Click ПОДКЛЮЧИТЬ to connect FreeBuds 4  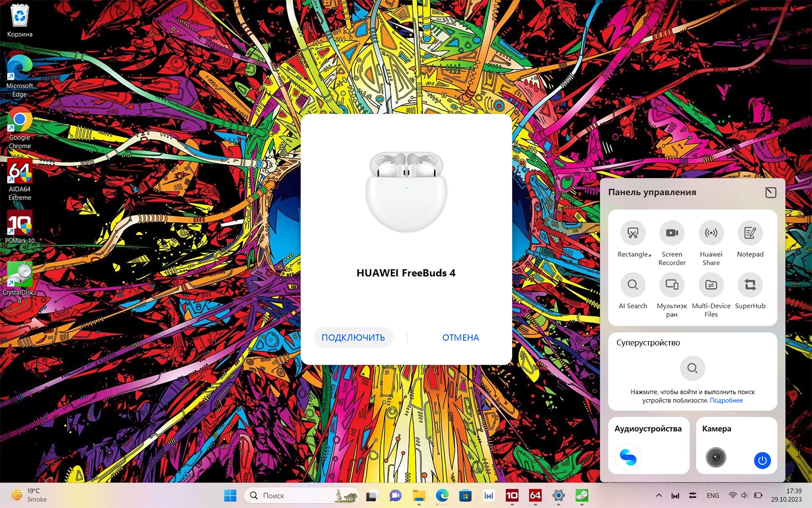(353, 337)
